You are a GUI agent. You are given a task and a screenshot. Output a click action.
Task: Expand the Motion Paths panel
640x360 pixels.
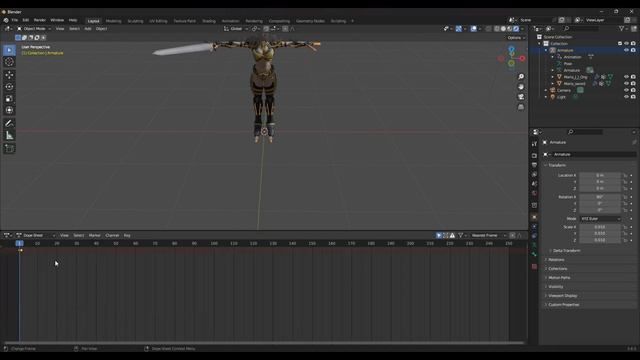pyautogui.click(x=559, y=278)
